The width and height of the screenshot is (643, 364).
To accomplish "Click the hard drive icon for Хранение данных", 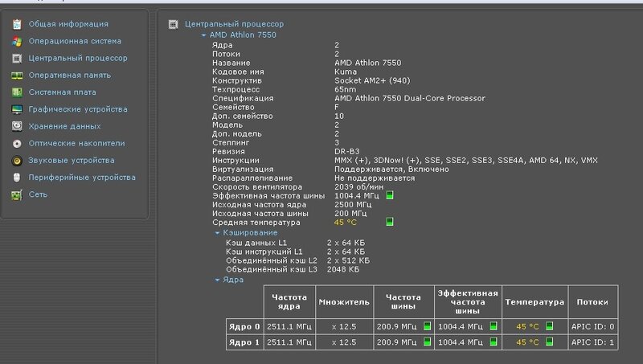I will (x=17, y=126).
